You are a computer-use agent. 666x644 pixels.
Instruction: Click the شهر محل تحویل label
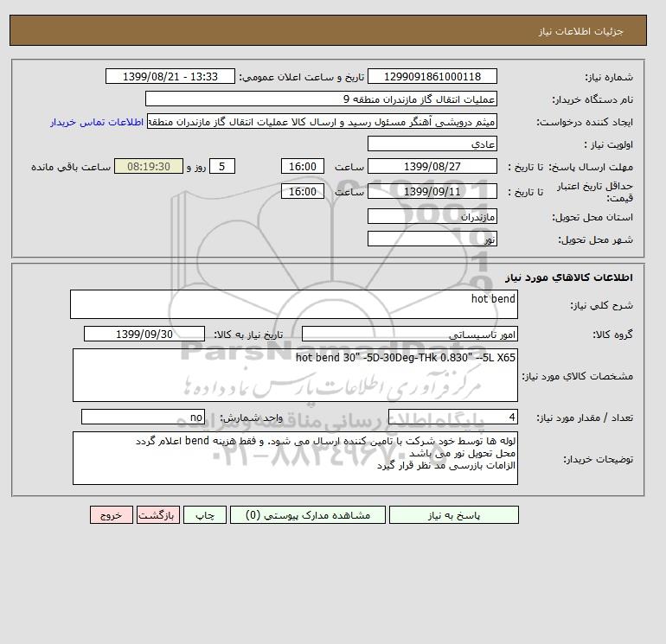pos(595,239)
